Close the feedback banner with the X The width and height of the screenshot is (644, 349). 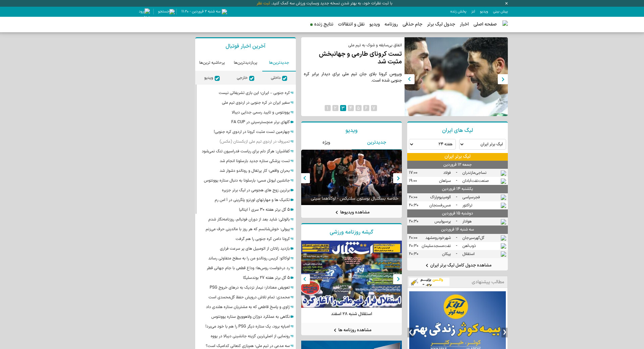pos(506,3)
